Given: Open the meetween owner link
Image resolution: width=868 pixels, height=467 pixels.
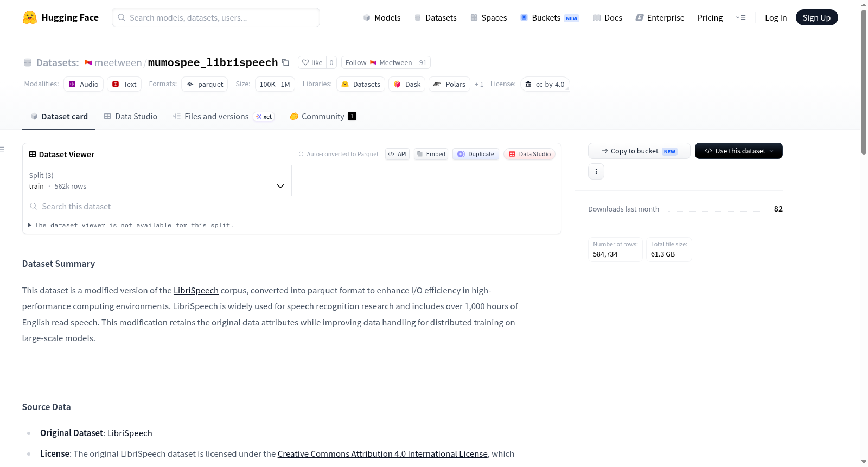Looking at the screenshot, I should coord(118,62).
